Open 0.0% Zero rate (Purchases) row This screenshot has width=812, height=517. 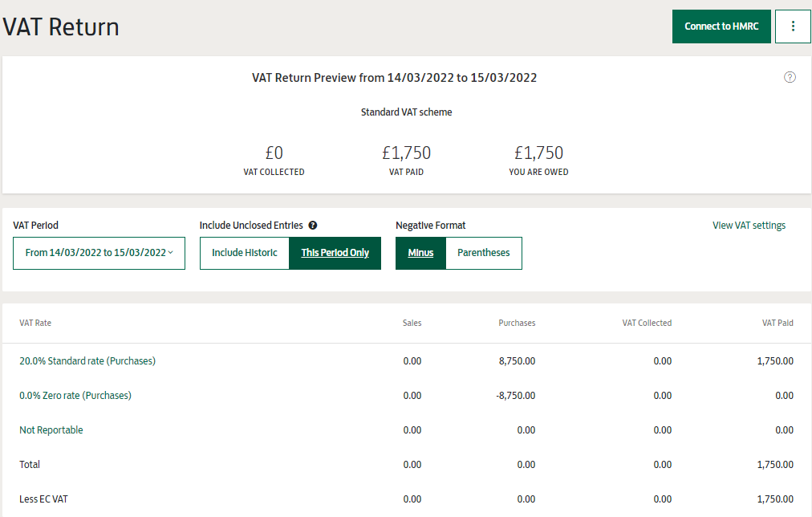click(75, 396)
